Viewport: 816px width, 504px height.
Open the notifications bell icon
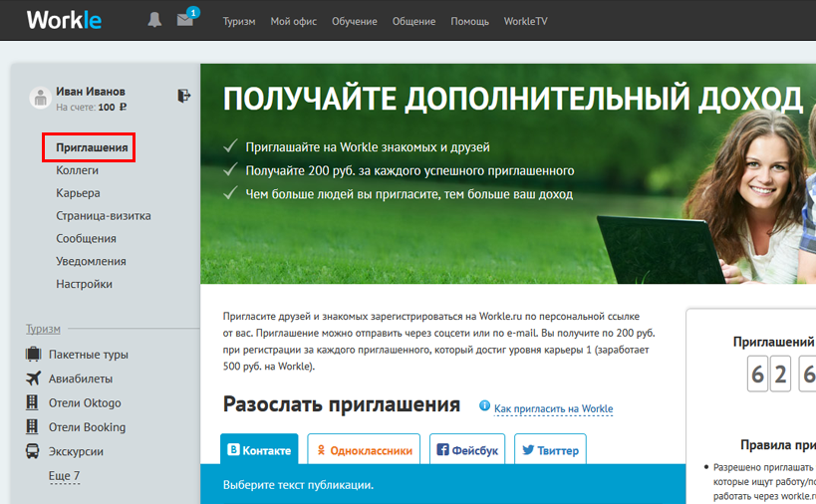click(x=154, y=20)
